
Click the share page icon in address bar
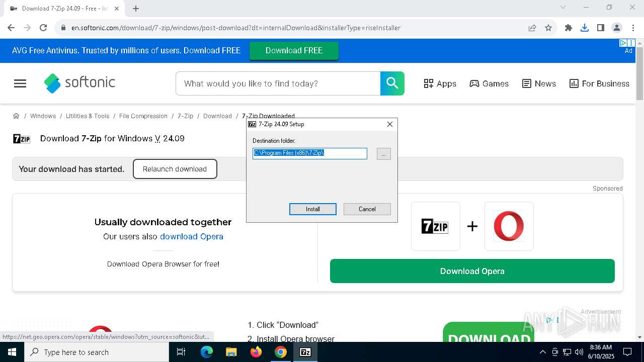coord(532,28)
